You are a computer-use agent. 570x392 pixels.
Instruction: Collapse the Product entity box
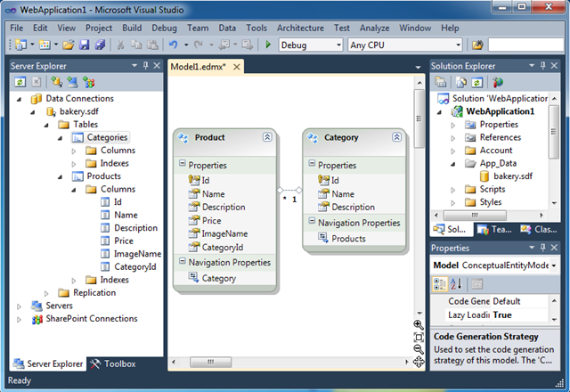(267, 137)
